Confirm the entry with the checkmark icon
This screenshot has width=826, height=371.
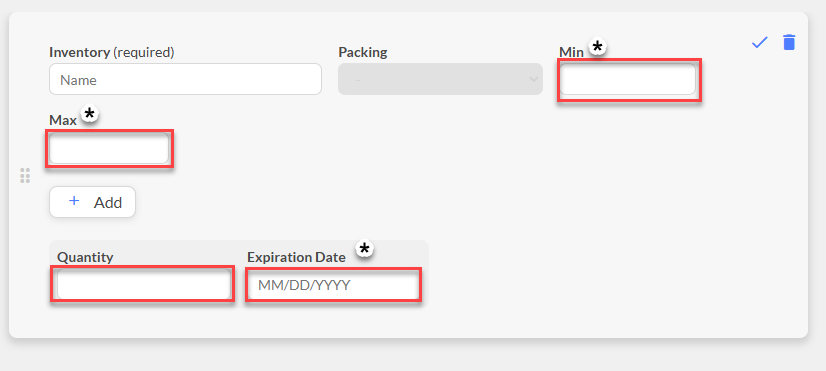[x=760, y=42]
